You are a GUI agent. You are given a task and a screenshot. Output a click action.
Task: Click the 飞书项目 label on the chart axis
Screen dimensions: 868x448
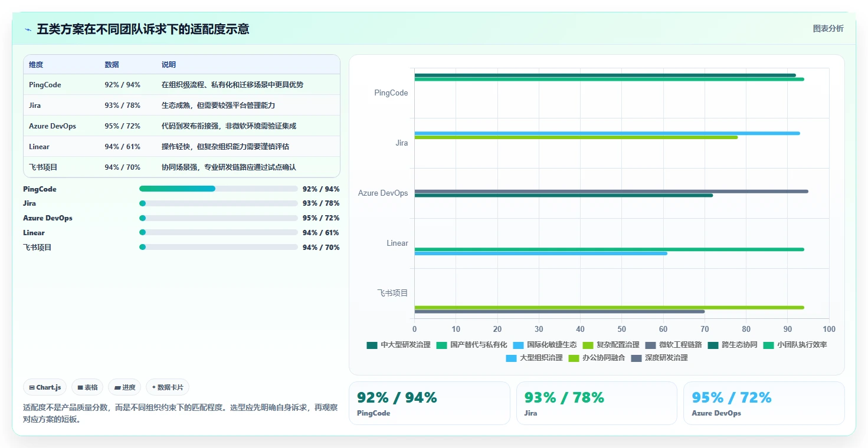pos(393,294)
